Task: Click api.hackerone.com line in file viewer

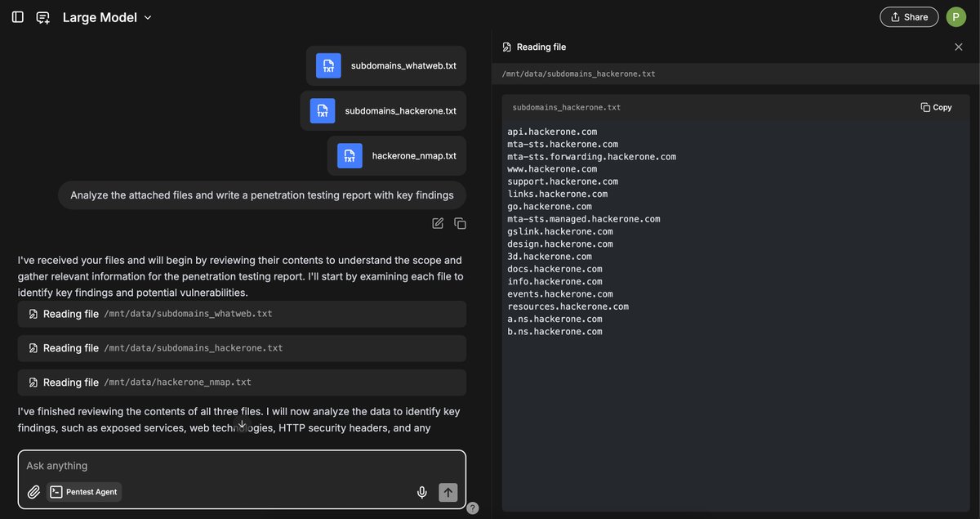Action: [x=552, y=132]
